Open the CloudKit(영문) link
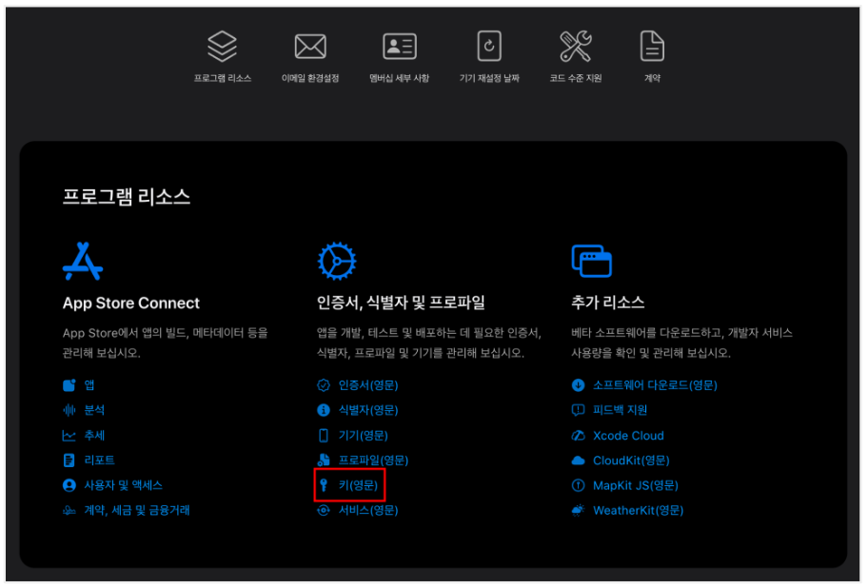This screenshot has height=588, width=868. click(x=631, y=461)
